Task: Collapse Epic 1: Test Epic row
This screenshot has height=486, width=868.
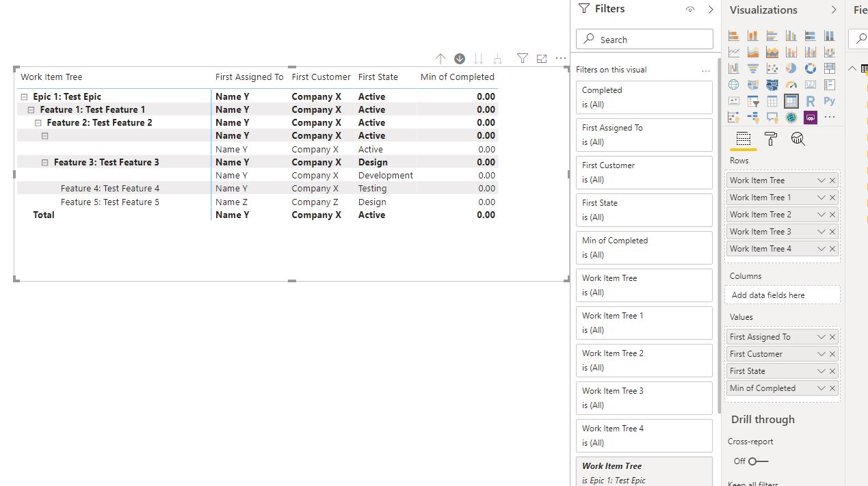Action: pyautogui.click(x=24, y=97)
